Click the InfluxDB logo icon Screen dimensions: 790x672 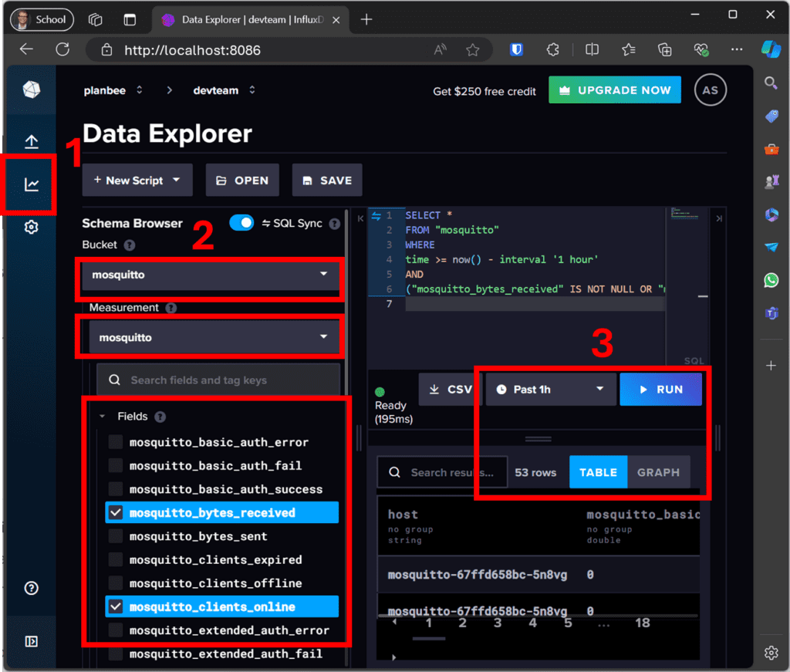coord(29,89)
